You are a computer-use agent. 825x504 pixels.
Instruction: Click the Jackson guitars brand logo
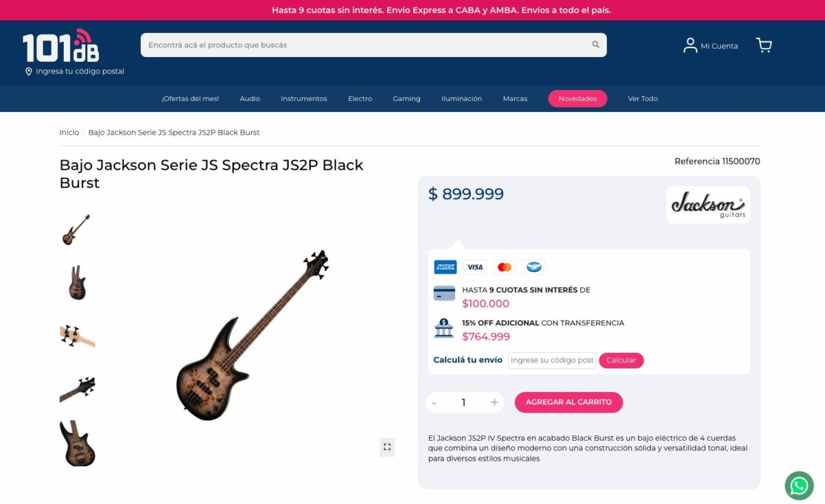click(707, 205)
